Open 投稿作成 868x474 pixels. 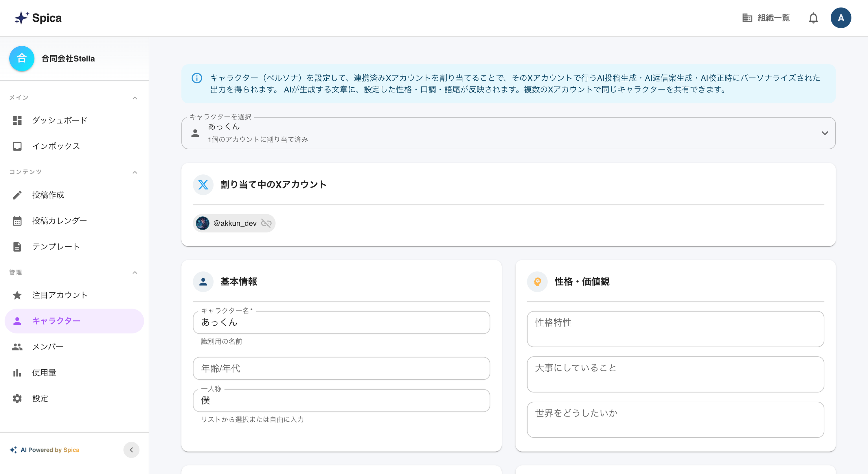74,195
